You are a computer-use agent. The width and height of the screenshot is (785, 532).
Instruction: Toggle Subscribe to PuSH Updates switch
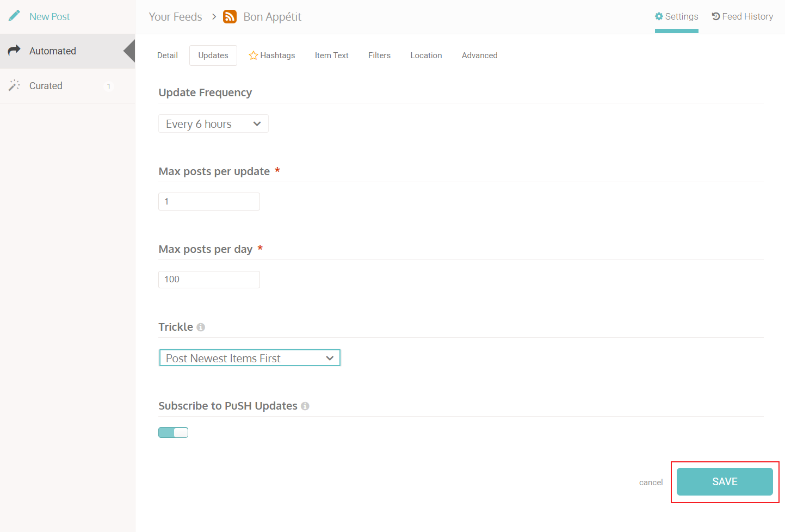173,432
